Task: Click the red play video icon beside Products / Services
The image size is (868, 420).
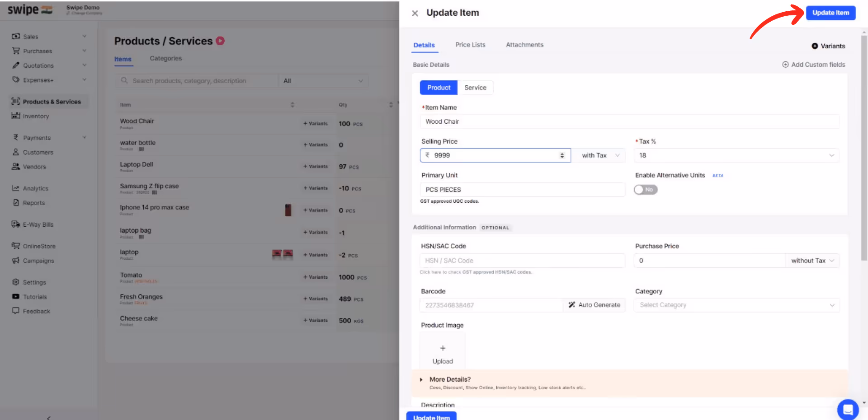Action: [220, 41]
